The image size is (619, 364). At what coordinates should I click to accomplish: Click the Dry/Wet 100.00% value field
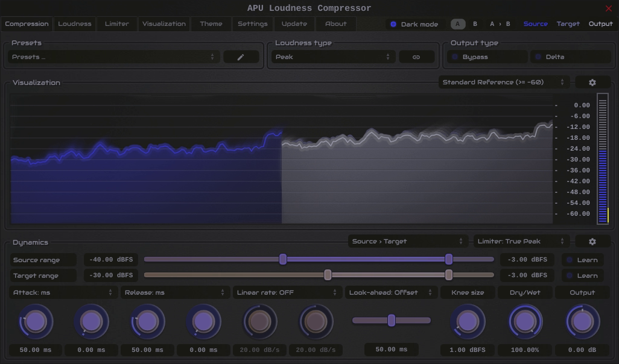[525, 350]
